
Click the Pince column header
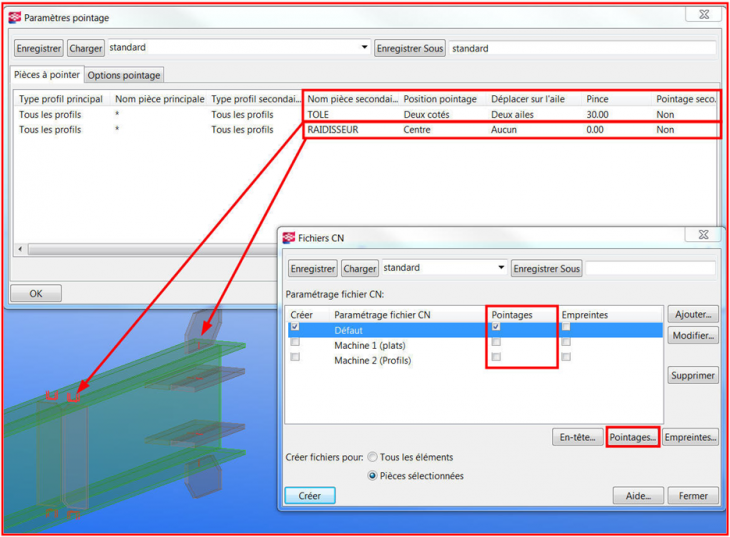(x=597, y=99)
